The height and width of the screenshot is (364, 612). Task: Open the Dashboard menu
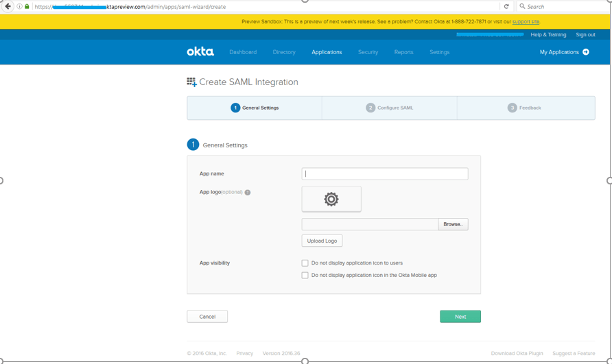point(243,52)
